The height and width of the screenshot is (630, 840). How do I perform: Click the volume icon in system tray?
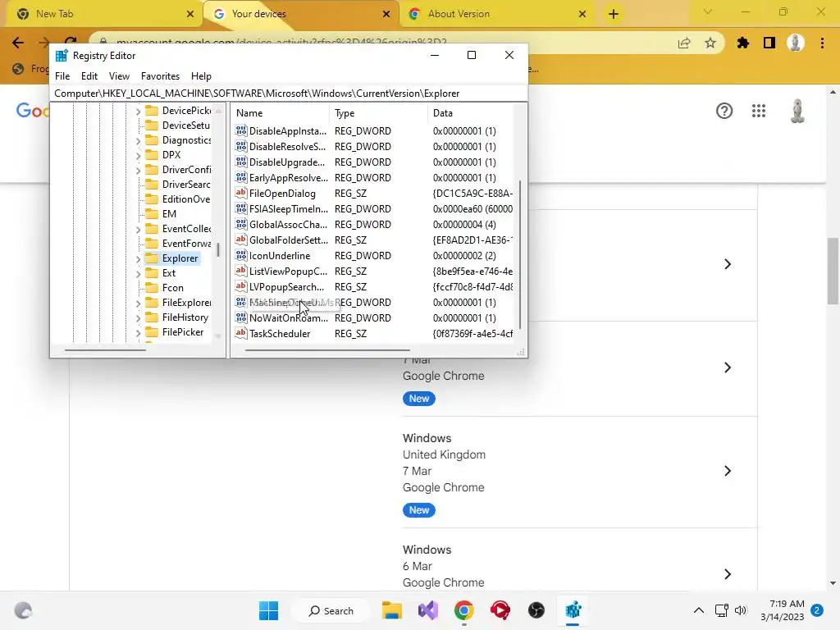741,610
